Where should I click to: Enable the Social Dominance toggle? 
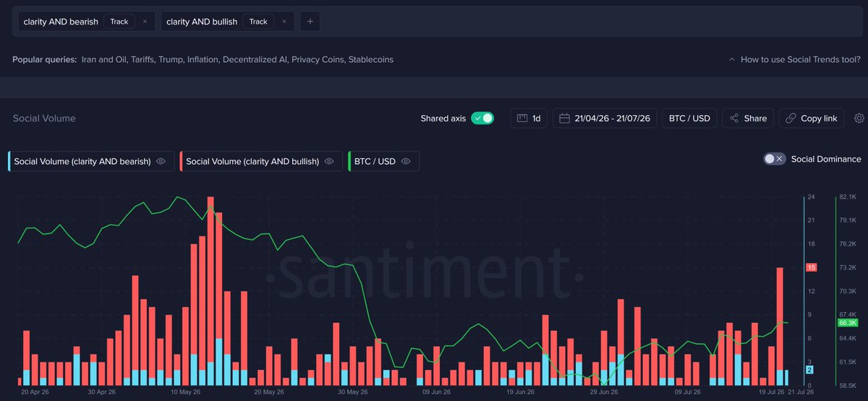[x=775, y=159]
